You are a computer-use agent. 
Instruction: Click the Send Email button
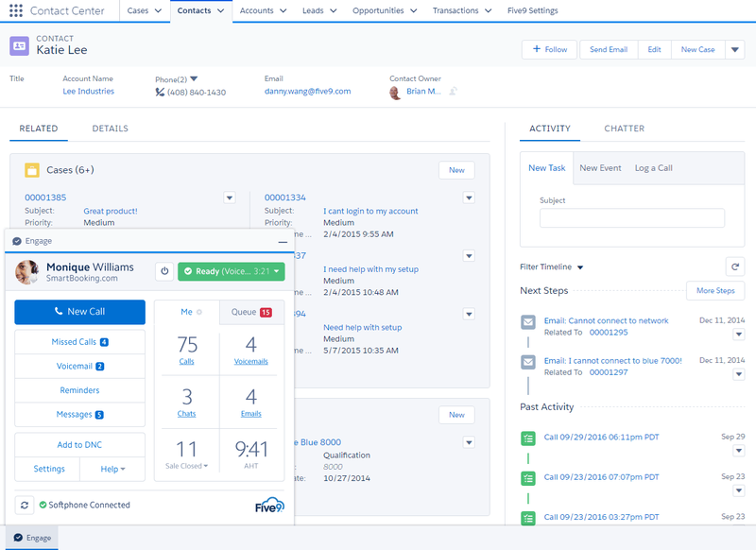[x=609, y=50]
